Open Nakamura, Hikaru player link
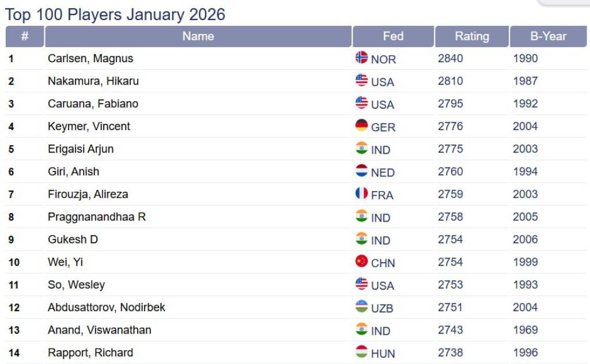 93,81
